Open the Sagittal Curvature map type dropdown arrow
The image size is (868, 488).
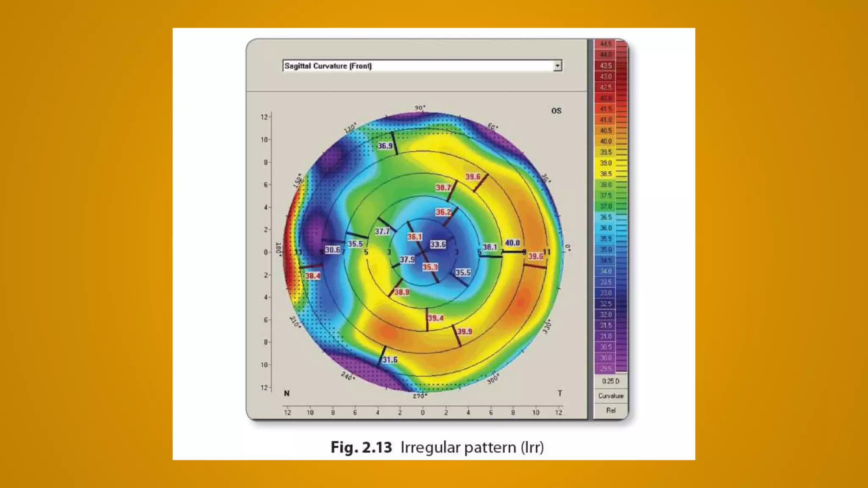[x=558, y=66]
